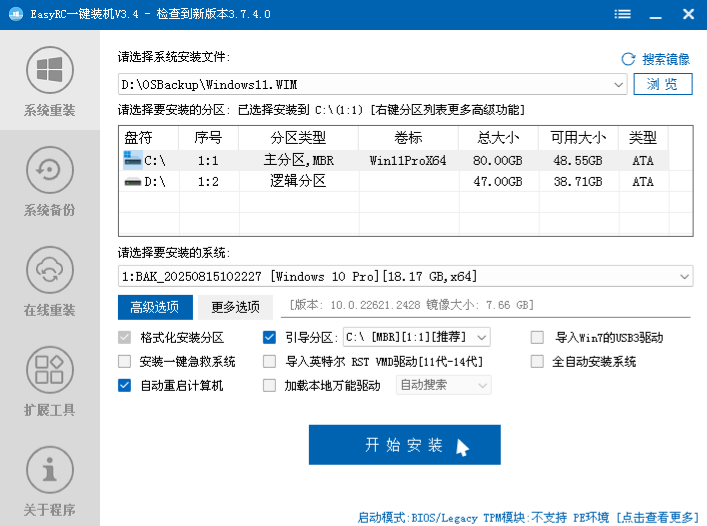Uncheck 自动重启计算机 checkbox

(x=124, y=385)
